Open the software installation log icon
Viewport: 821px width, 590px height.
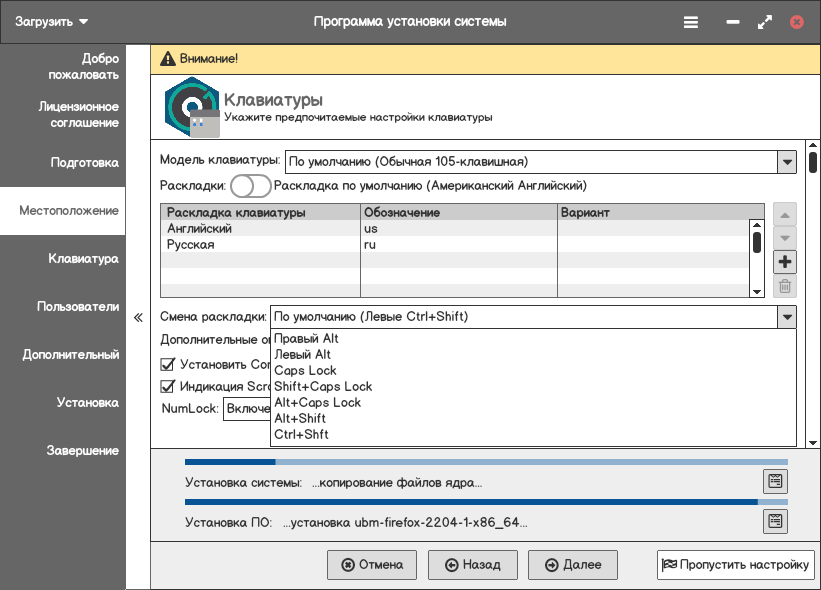point(774,521)
